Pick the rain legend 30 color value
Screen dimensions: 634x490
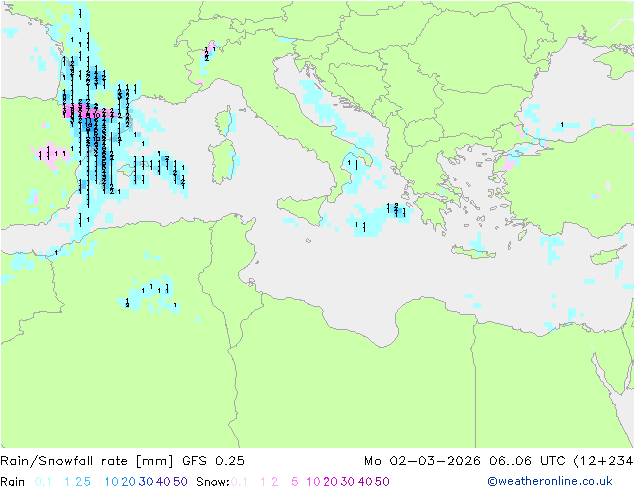146,482
